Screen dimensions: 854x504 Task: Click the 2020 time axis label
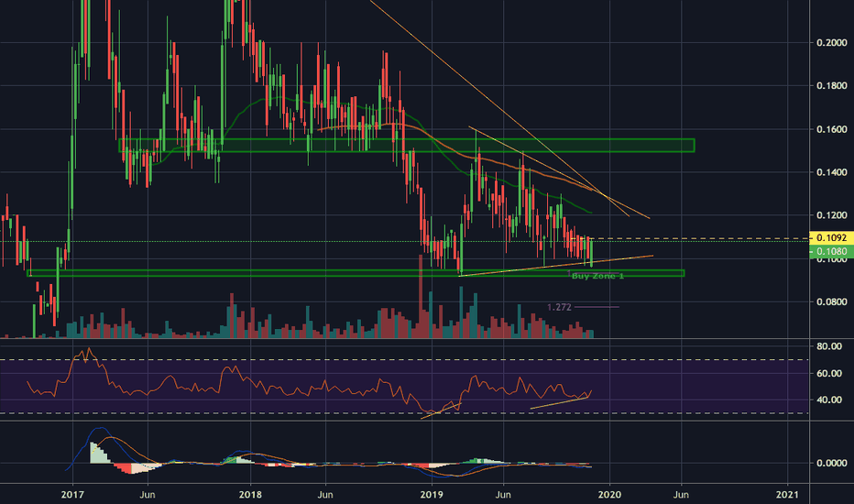(609, 495)
